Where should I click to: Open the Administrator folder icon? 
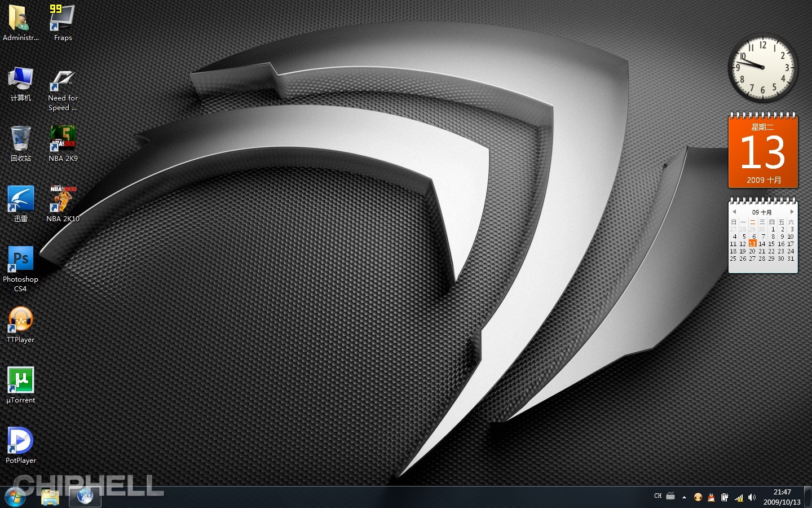pos(20,23)
